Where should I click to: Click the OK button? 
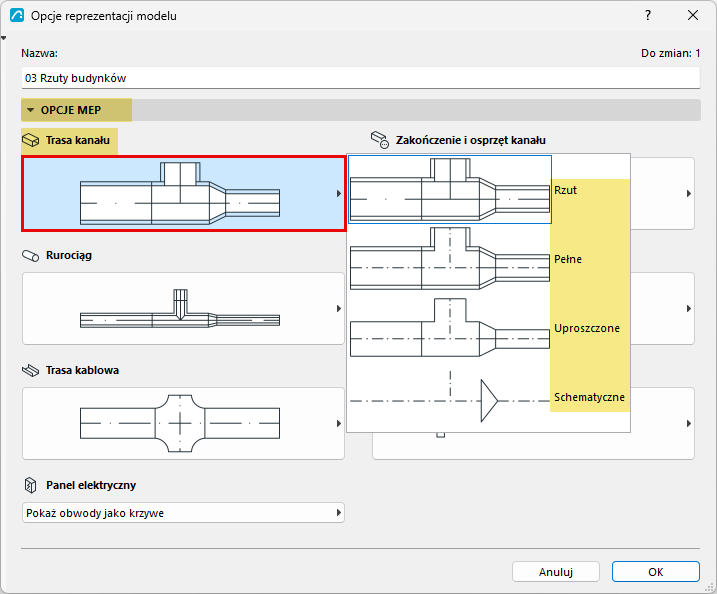pyautogui.click(x=656, y=572)
